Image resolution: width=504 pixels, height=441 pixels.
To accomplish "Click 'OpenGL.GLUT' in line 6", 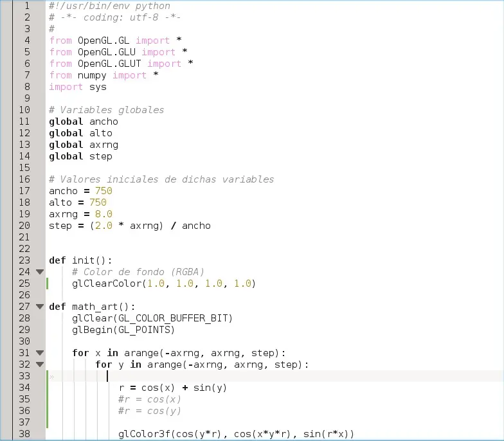I will tap(109, 64).
